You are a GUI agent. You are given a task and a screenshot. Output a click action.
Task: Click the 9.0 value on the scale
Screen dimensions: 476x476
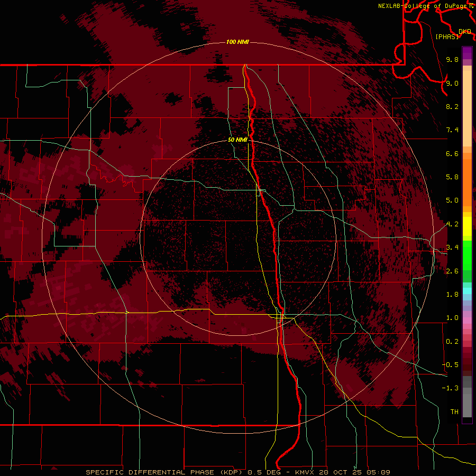pos(452,83)
